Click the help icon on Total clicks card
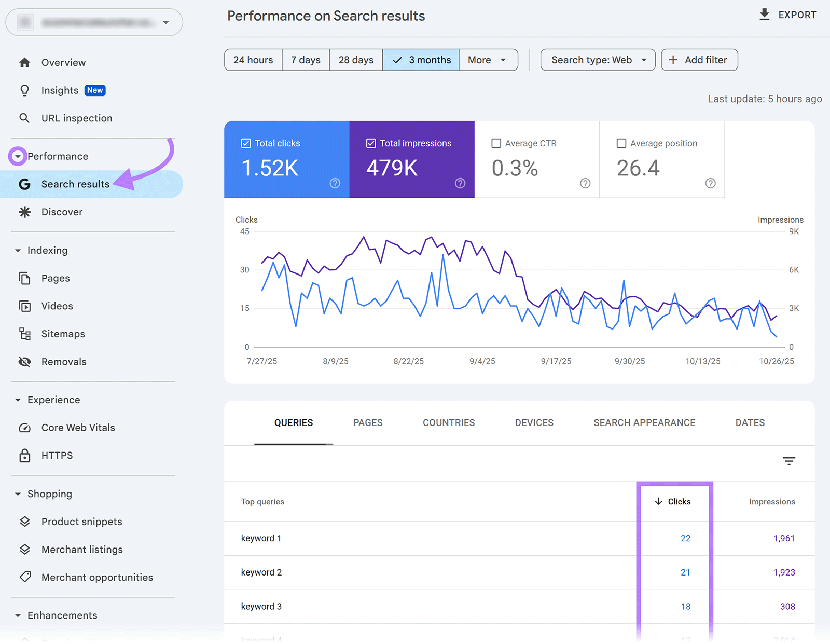The height and width of the screenshot is (644, 830). click(x=335, y=183)
